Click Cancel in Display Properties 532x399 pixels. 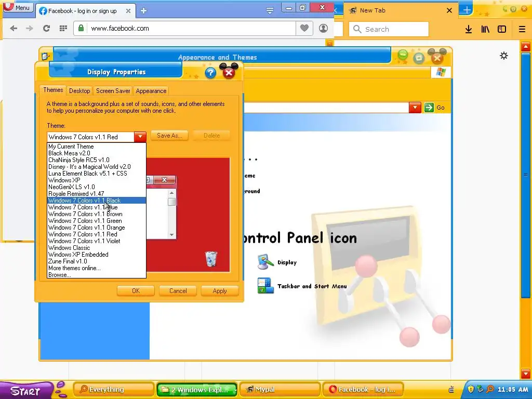pyautogui.click(x=178, y=291)
